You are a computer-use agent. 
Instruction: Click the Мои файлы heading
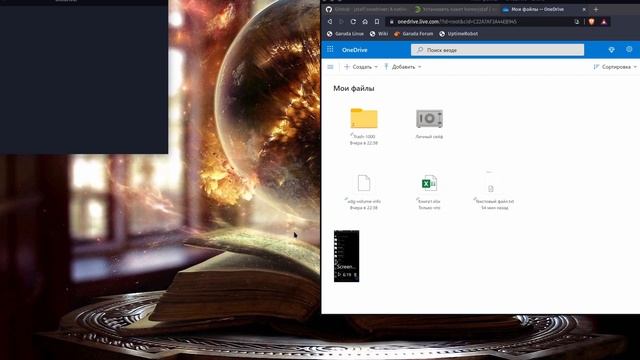coord(353,88)
